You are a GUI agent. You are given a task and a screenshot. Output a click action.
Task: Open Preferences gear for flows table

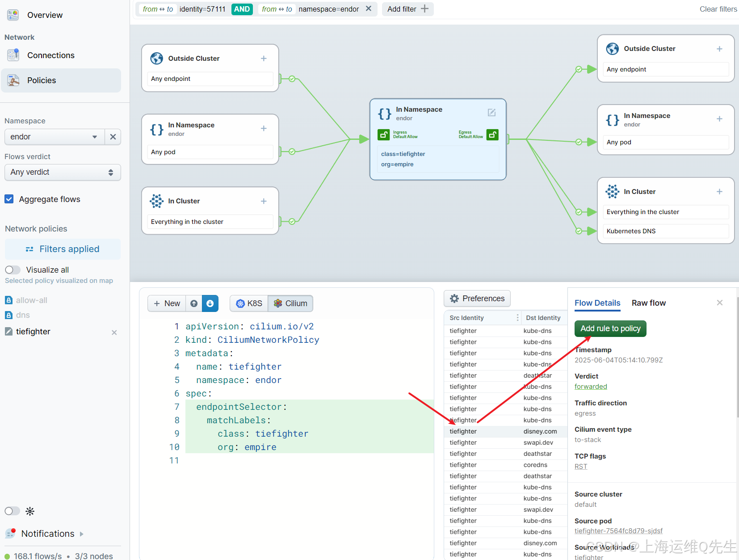[477, 299]
